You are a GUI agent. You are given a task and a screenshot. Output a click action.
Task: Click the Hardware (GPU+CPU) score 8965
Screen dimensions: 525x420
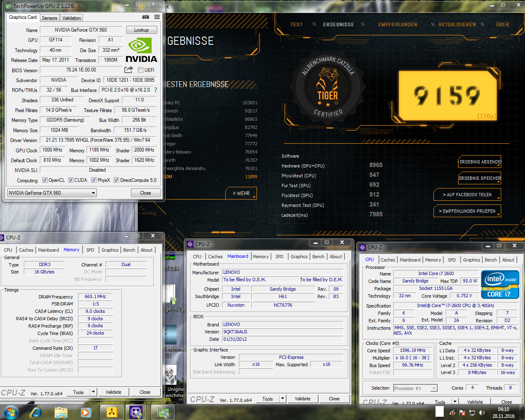point(376,165)
